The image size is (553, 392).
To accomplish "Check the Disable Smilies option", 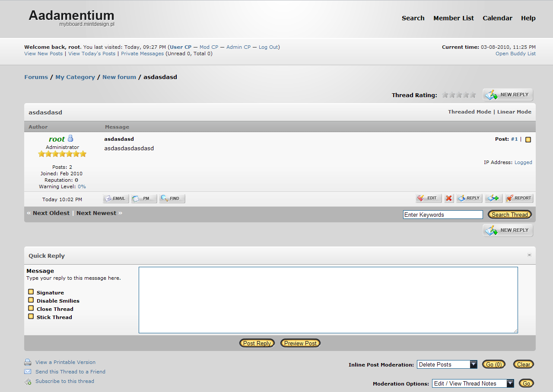I will pos(31,300).
